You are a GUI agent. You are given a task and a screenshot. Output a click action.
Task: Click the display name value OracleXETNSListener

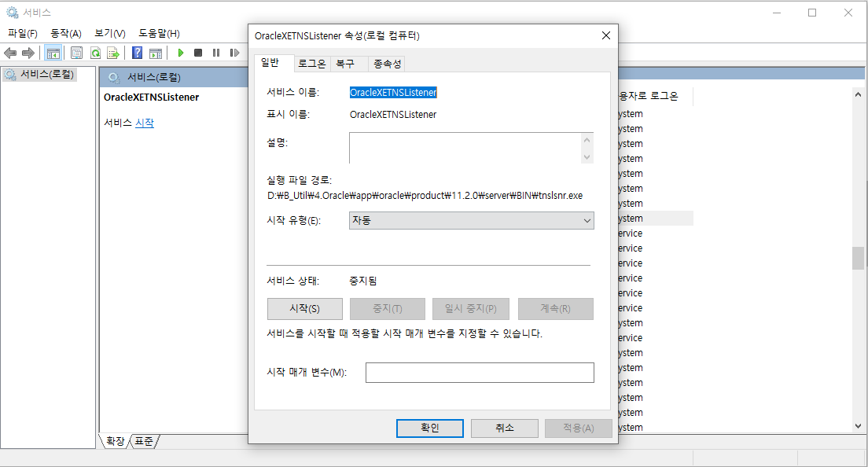tap(393, 115)
